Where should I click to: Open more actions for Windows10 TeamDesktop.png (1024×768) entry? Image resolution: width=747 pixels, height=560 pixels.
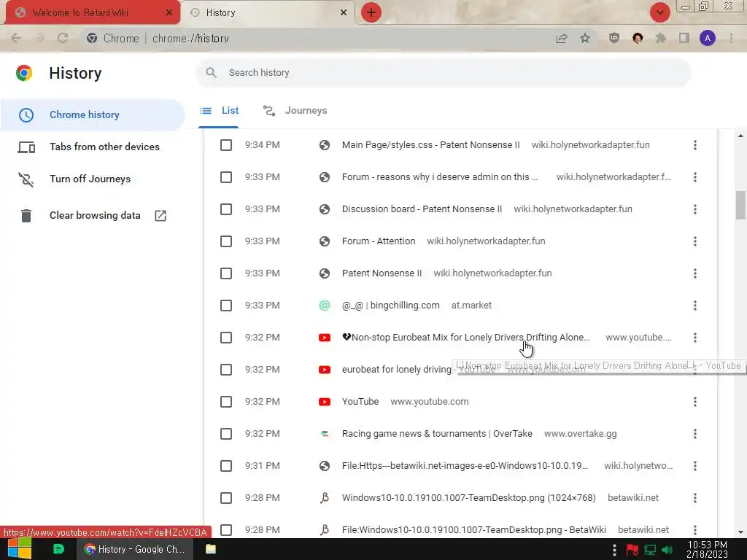pos(695,498)
